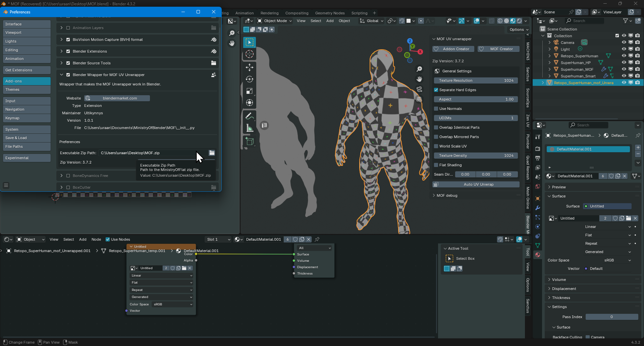Toggle perspective/orthographic grid icon
Screen dimensions: 644x346
click(x=419, y=99)
